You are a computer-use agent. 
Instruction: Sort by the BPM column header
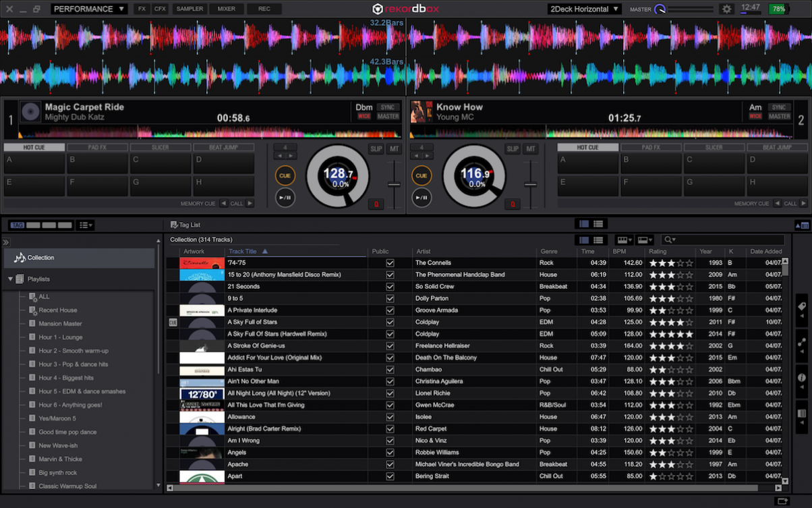tap(627, 251)
